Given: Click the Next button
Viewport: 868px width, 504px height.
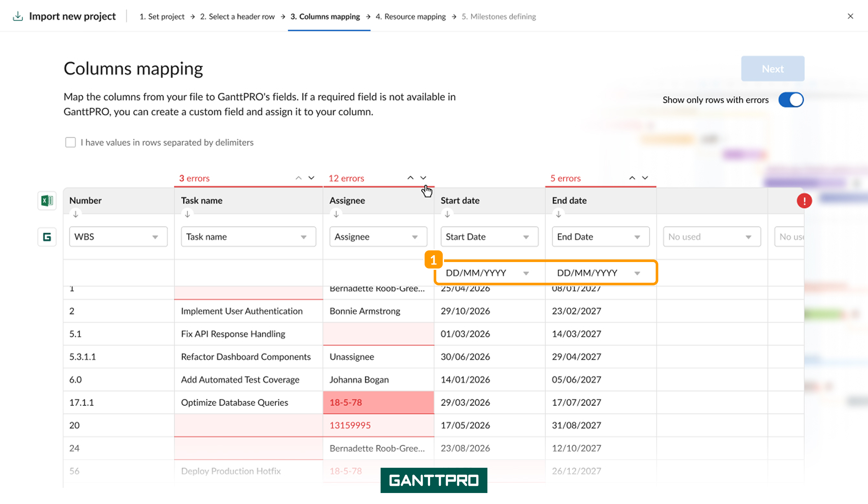Looking at the screenshot, I should click(773, 69).
